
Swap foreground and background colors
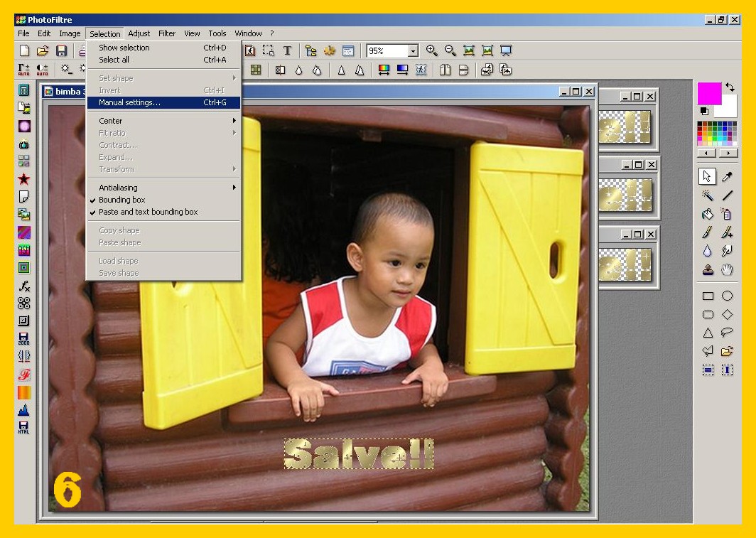[730, 87]
